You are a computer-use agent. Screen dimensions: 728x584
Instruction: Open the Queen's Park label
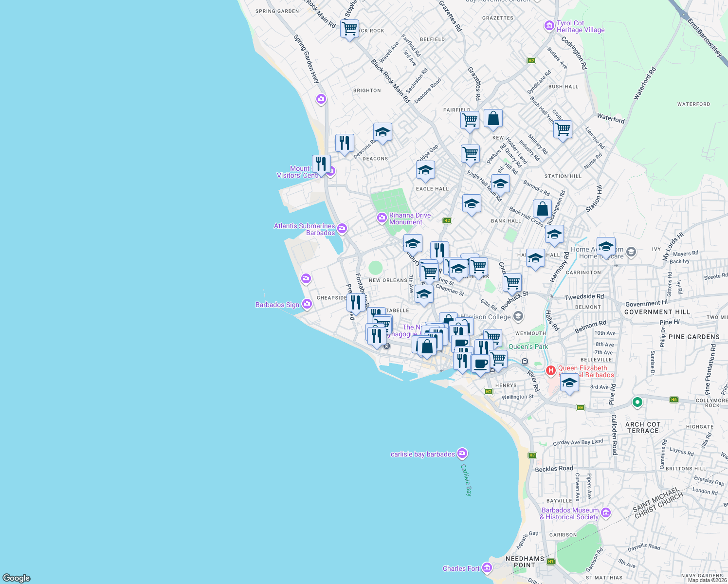coord(528,347)
